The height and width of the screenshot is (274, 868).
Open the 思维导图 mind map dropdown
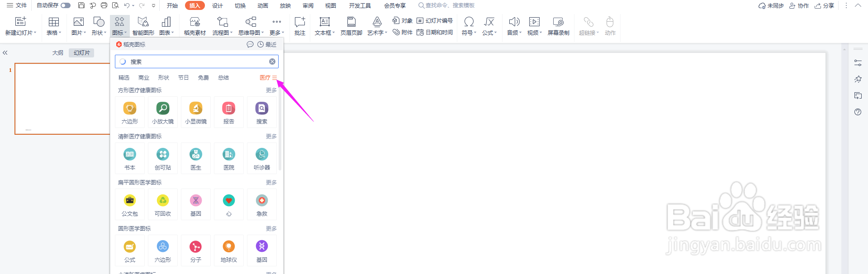pyautogui.click(x=251, y=26)
